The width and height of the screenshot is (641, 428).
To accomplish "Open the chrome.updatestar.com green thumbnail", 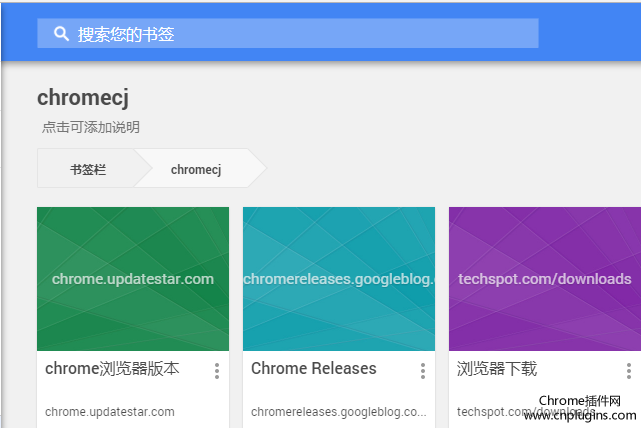I will point(133,279).
